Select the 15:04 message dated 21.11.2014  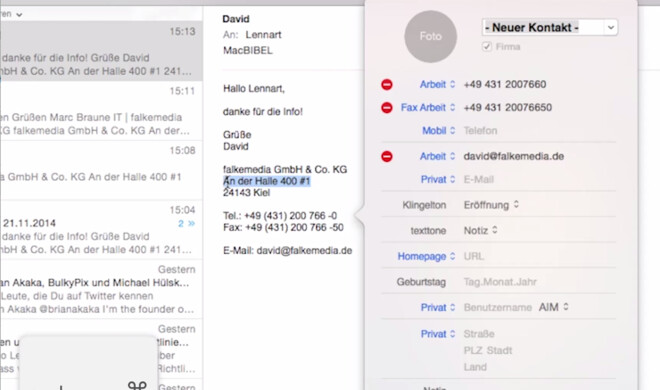click(x=101, y=230)
